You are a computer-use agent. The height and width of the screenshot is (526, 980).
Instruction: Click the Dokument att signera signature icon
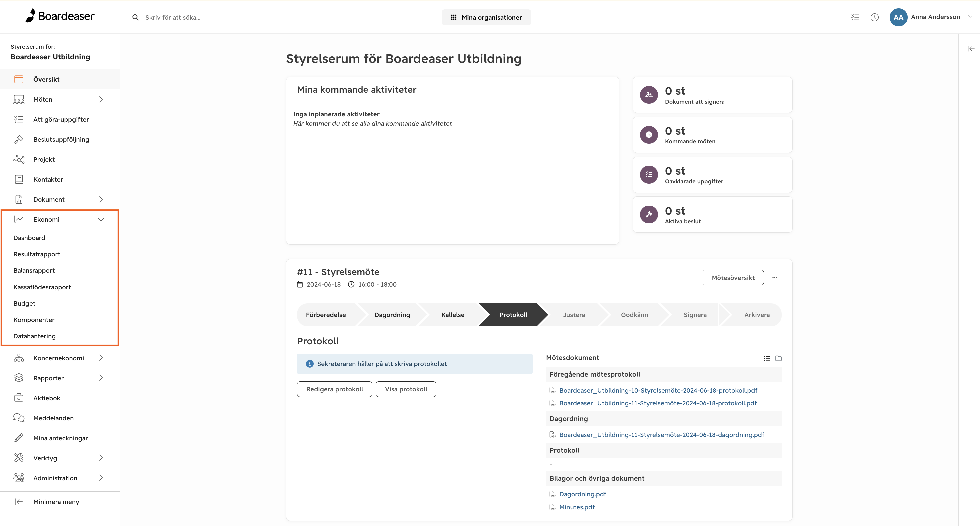pyautogui.click(x=649, y=95)
